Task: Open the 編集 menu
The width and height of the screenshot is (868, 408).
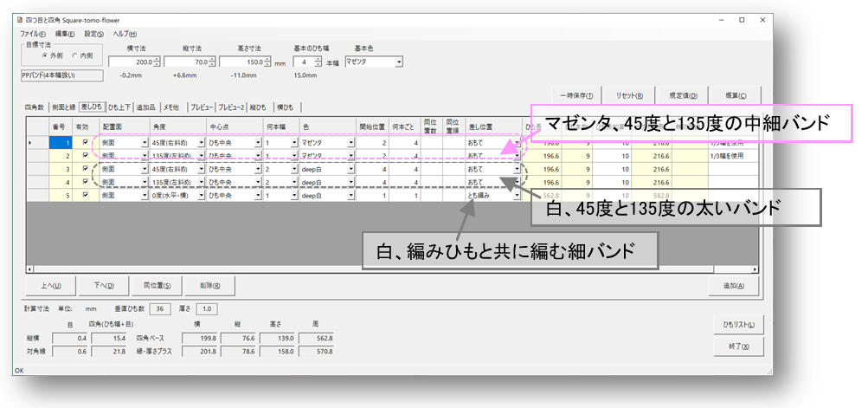Action: click(64, 34)
